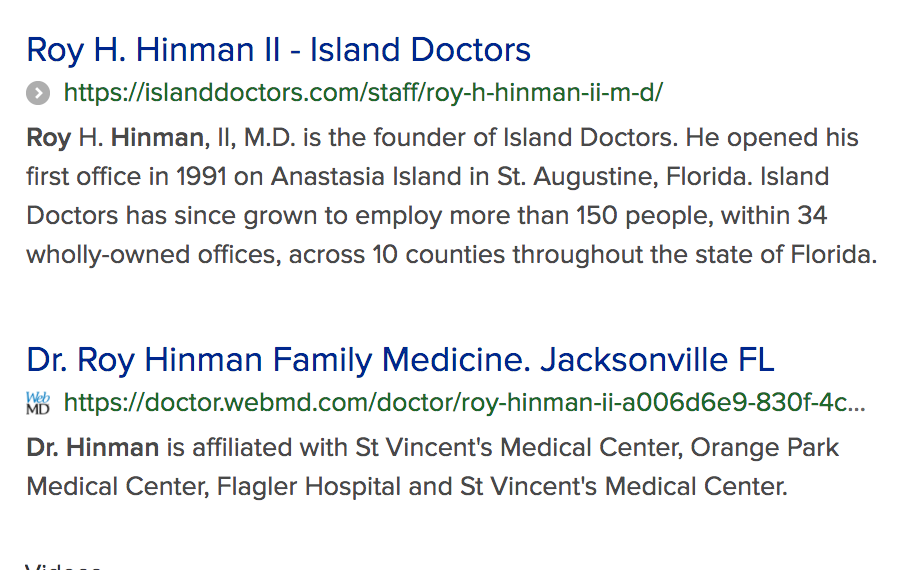Open Dr. Roy Hinman Family Medicine result title
Image resolution: width=924 pixels, height=570 pixels.
coord(400,360)
